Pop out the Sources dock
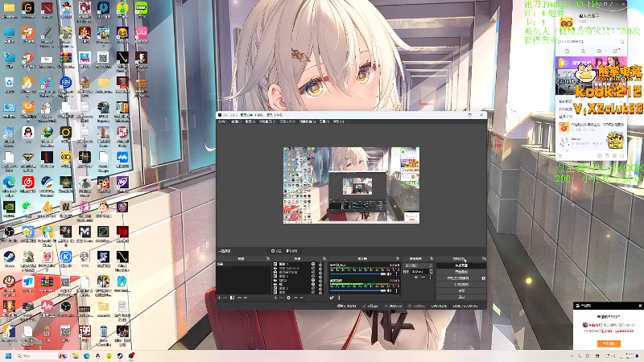644x362 pixels. [x=325, y=258]
